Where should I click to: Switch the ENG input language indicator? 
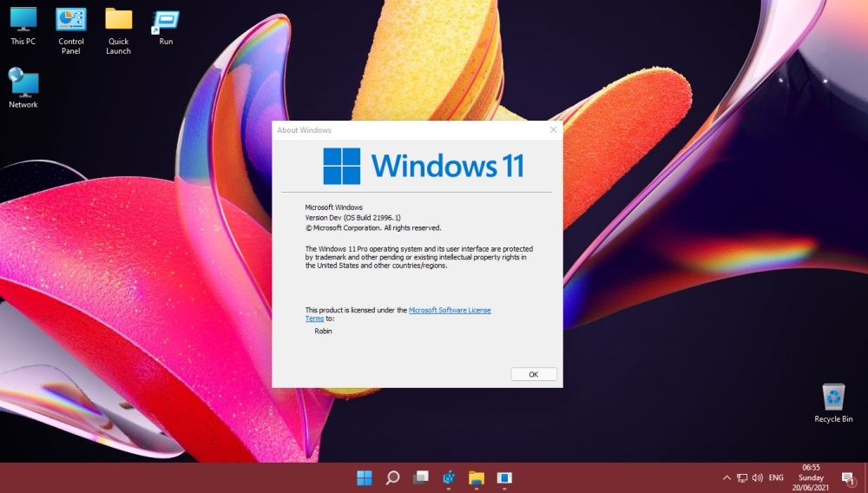pyautogui.click(x=776, y=477)
